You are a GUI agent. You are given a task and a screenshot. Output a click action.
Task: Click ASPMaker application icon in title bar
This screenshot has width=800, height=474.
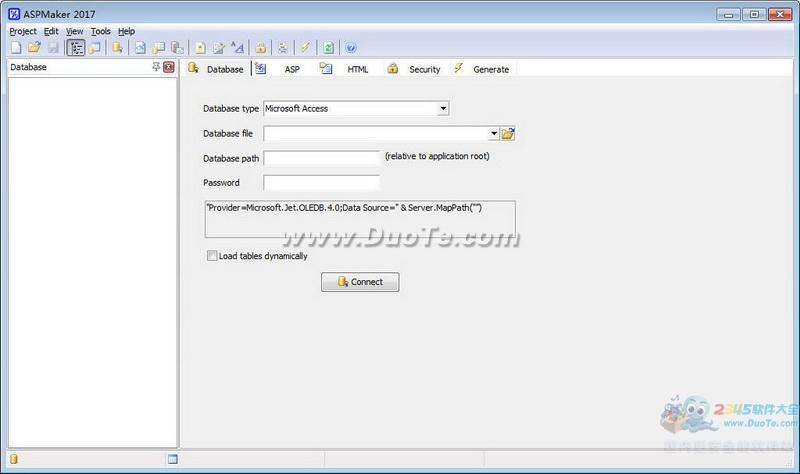pos(14,14)
